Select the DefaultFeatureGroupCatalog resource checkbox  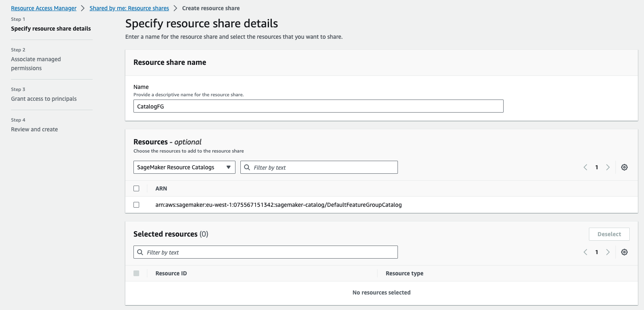coord(136,205)
